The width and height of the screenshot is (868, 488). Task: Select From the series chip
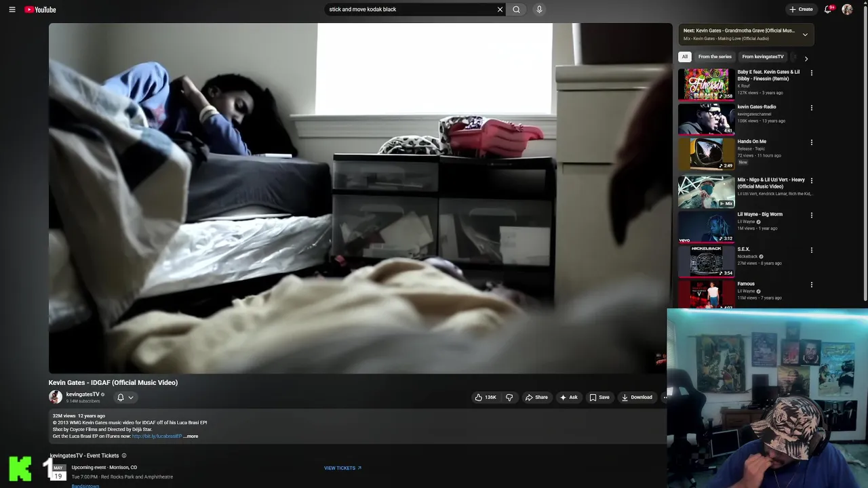click(x=715, y=57)
